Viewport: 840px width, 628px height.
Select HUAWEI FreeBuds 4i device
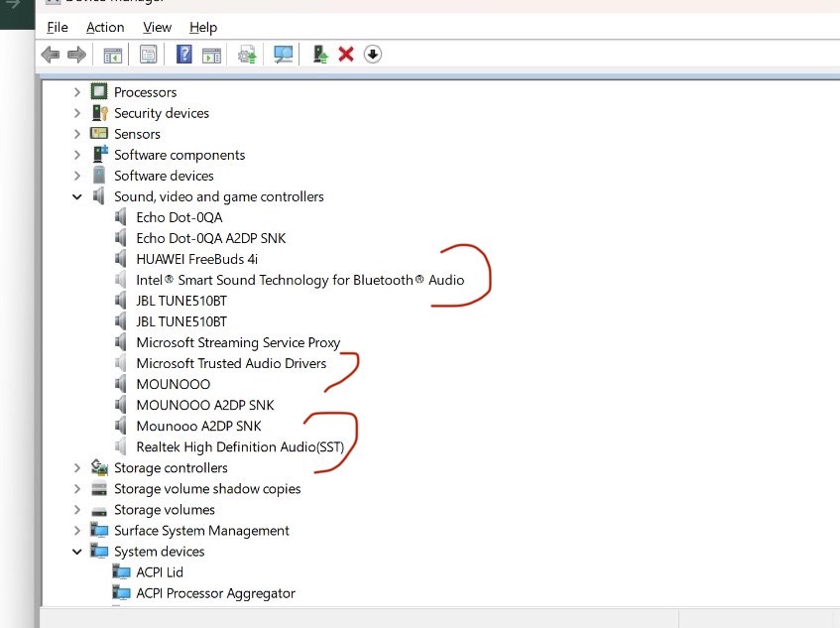[196, 259]
